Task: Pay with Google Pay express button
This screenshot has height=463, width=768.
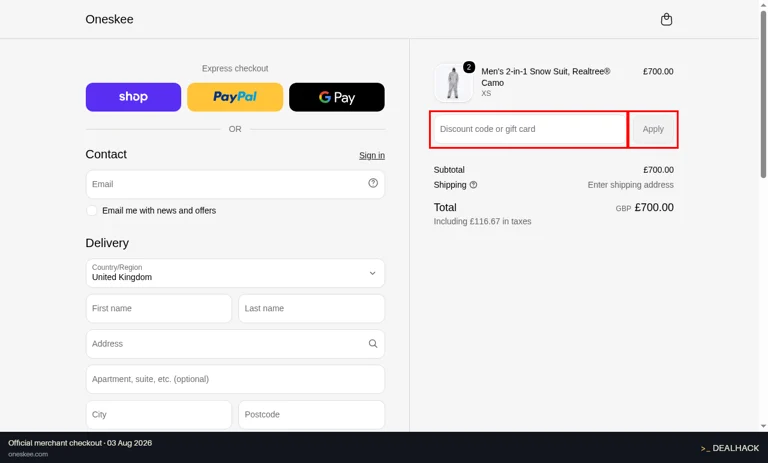Action: coord(337,97)
